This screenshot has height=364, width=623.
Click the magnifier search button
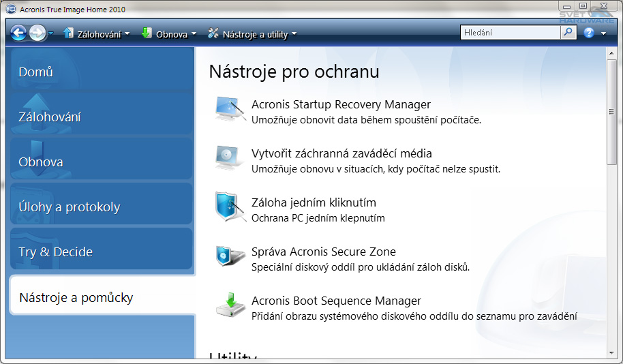568,32
